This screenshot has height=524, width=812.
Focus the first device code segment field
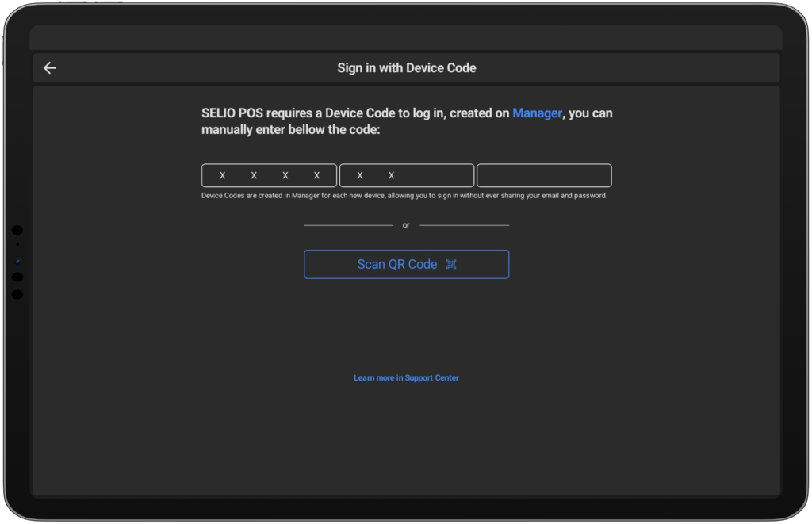pos(270,175)
